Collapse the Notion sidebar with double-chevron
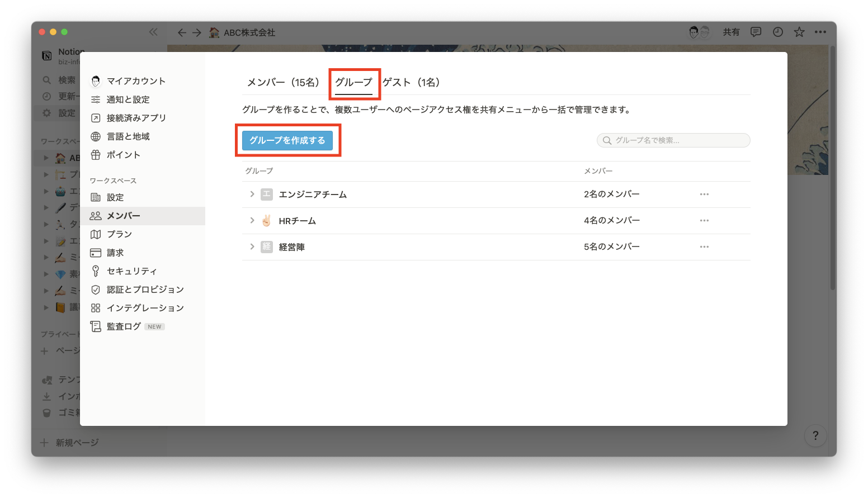Screen dimensions: 868x498 pyautogui.click(x=153, y=32)
